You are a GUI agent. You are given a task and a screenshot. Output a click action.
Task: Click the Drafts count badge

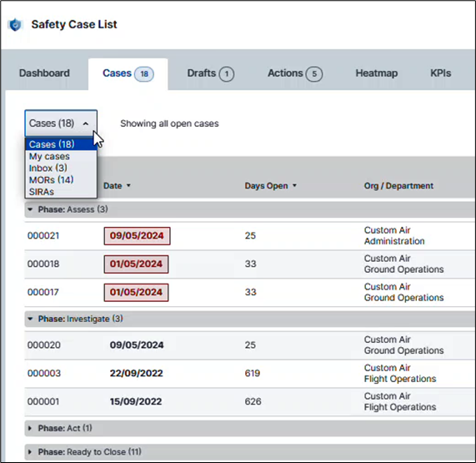click(x=227, y=73)
